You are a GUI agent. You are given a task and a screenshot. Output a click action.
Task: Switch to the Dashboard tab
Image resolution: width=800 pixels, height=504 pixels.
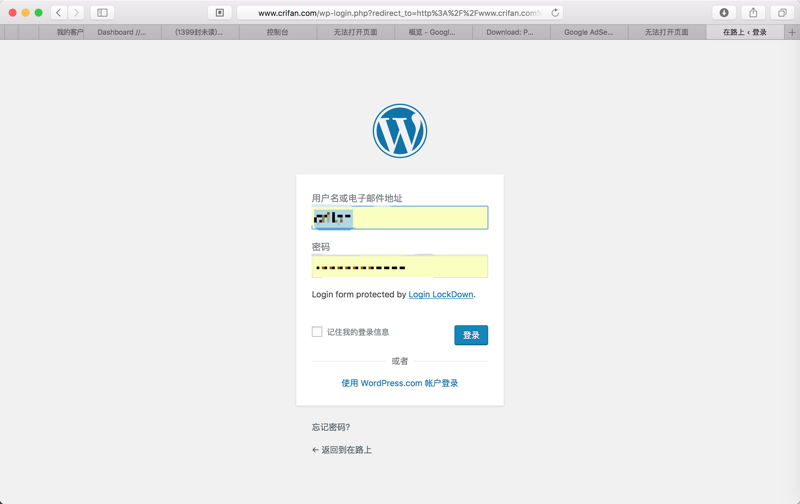coord(122,32)
